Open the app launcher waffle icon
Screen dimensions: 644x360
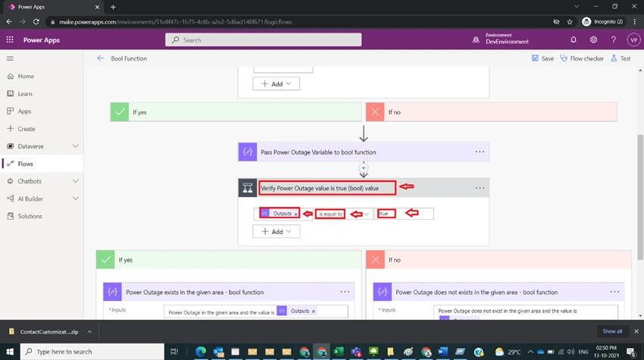(x=10, y=40)
